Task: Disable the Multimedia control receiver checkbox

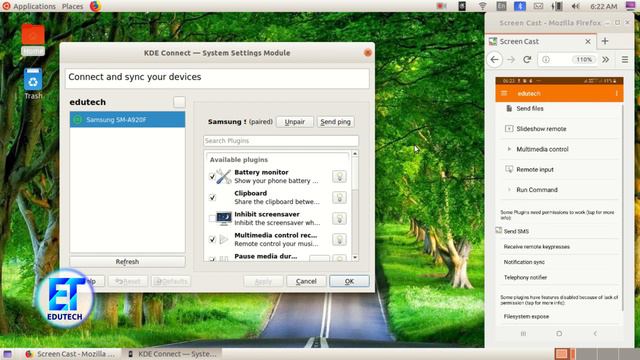Action: point(212,240)
